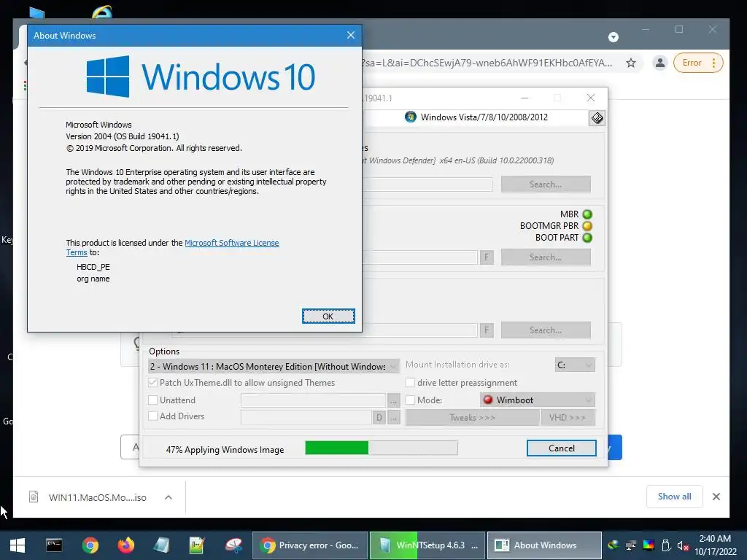Open the VHD >>> button
The width and height of the screenshot is (747, 560).
(568, 418)
